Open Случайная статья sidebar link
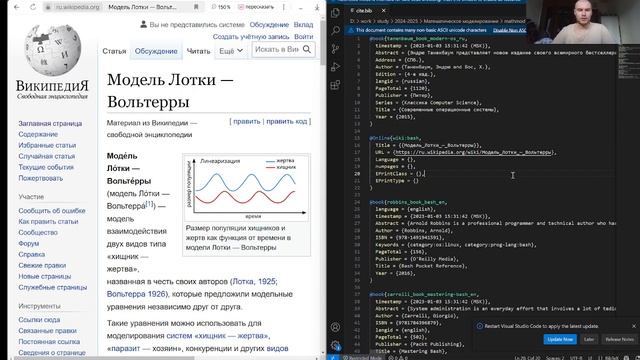The image size is (640, 360). tap(47, 156)
